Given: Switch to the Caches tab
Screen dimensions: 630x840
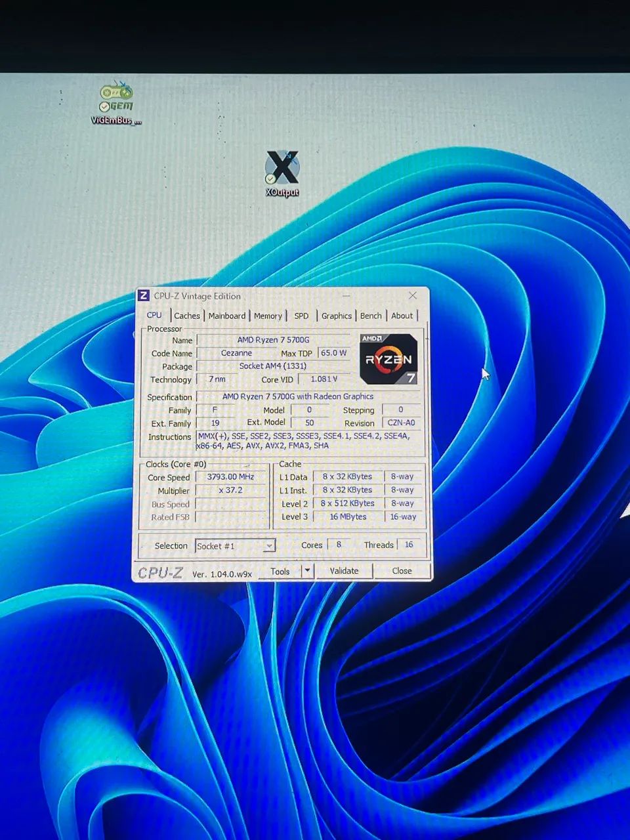Looking at the screenshot, I should [187, 316].
